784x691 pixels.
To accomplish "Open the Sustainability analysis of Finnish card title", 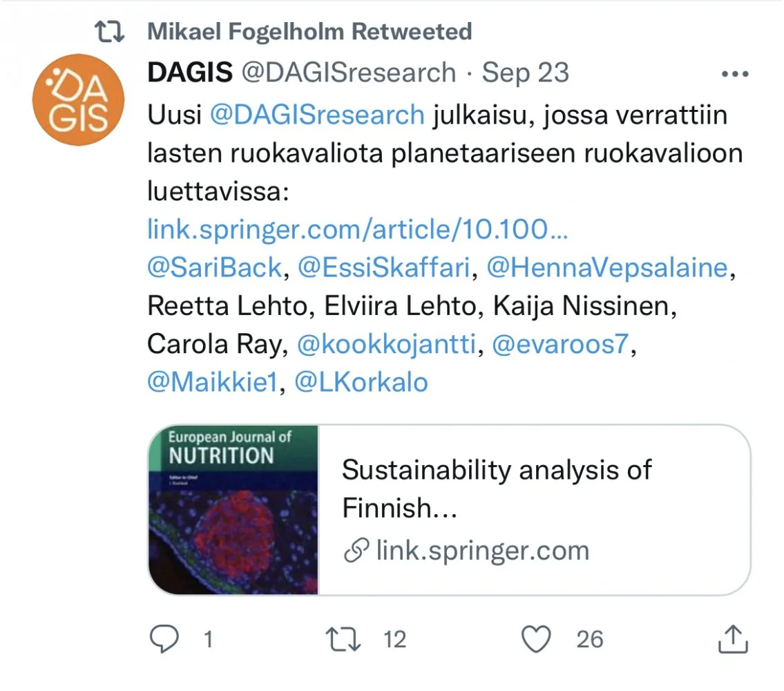I will pyautogui.click(x=496, y=489).
